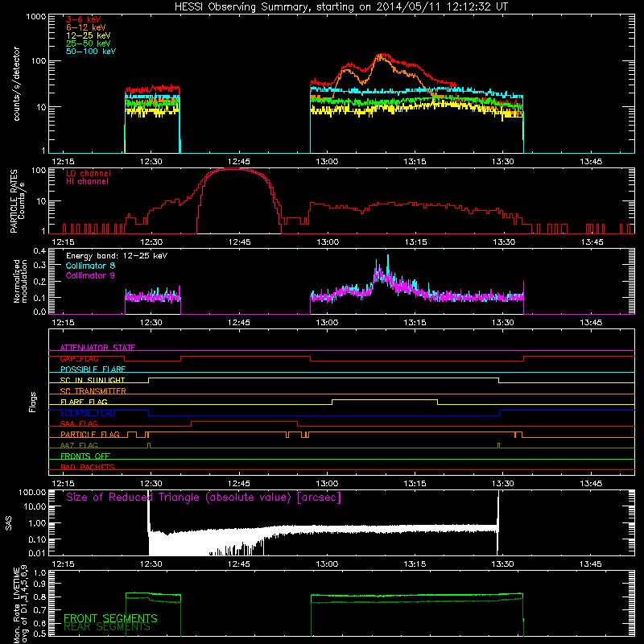Select the 12-25 keV legend label
This screenshot has height=644, width=644.
(x=89, y=35)
